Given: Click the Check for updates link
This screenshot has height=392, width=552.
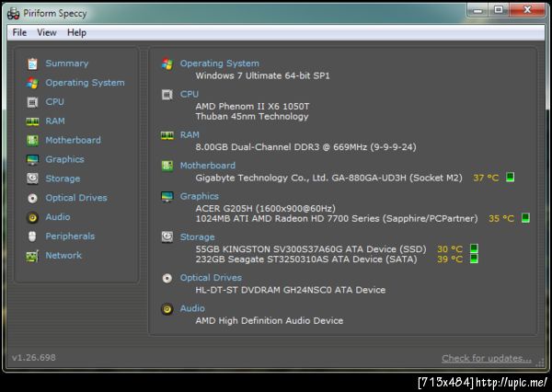Looking at the screenshot, I should pos(487,359).
